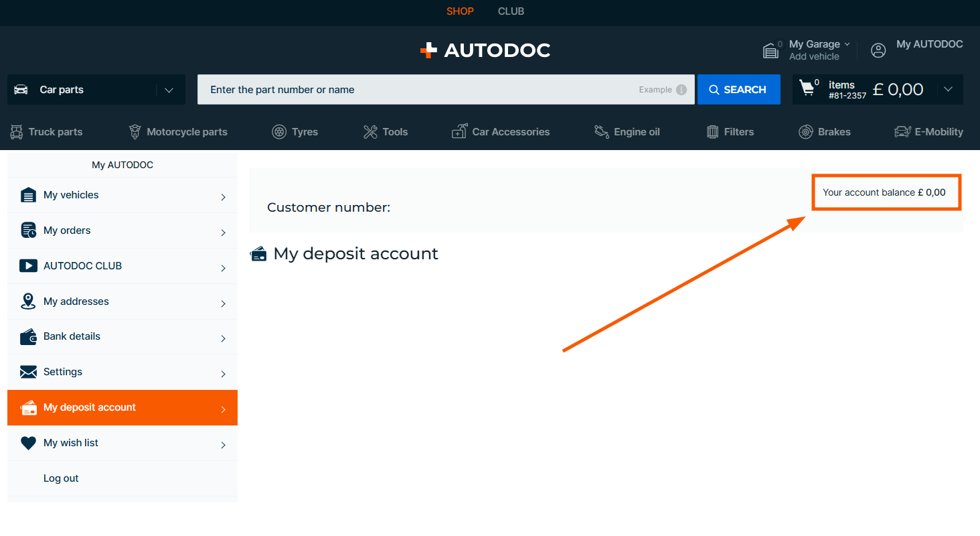Image resolution: width=980 pixels, height=536 pixels.
Task: Click the shopping cart icon
Action: coord(807,89)
